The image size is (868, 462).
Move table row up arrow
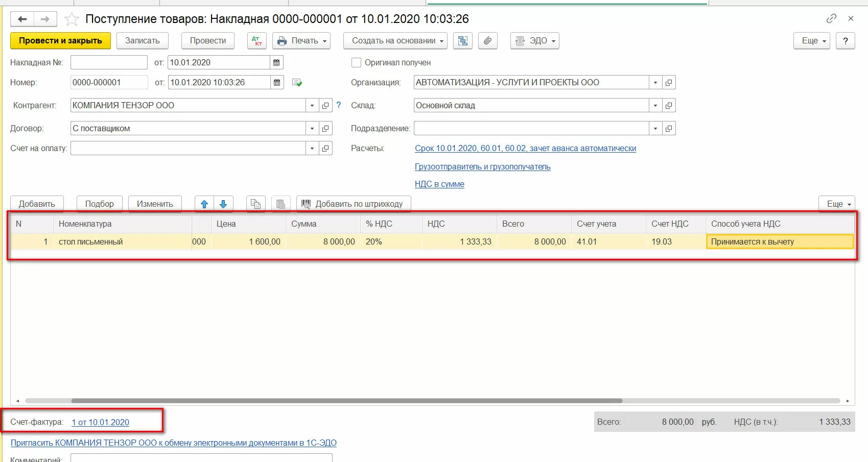tap(204, 204)
